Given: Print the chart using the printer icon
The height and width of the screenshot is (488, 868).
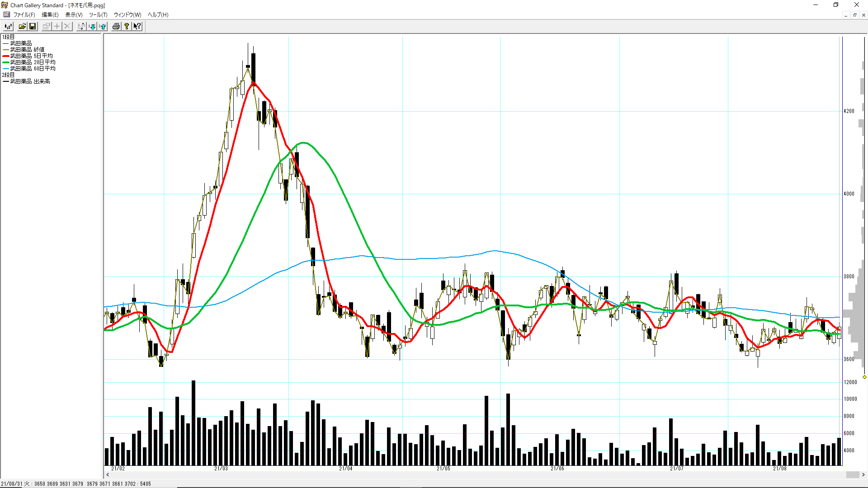Looking at the screenshot, I should (x=116, y=26).
